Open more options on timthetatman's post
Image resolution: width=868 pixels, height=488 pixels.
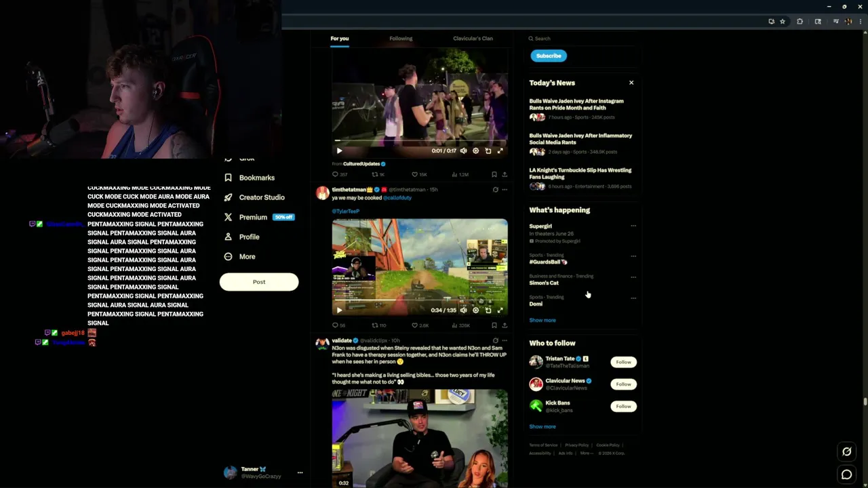pos(504,190)
